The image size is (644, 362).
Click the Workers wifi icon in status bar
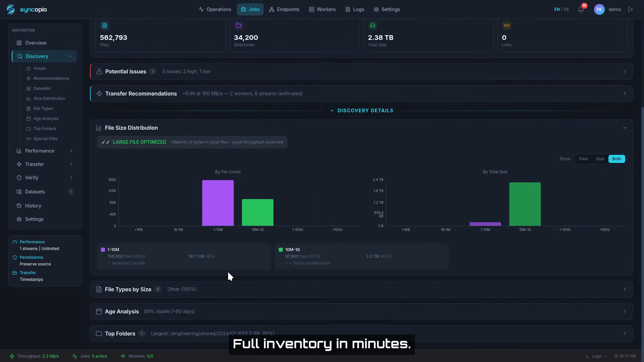[123, 356]
